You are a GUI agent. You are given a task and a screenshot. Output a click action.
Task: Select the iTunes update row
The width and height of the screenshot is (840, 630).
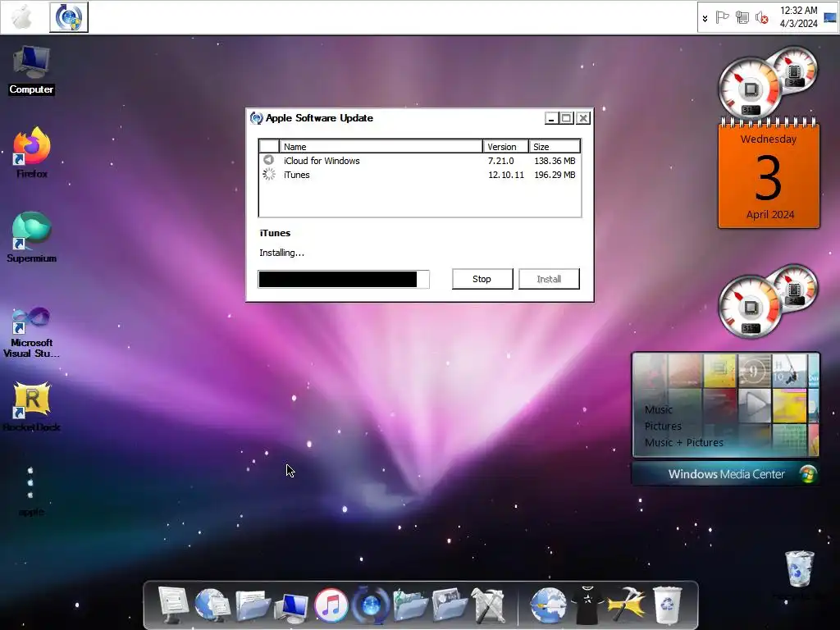[419, 175]
